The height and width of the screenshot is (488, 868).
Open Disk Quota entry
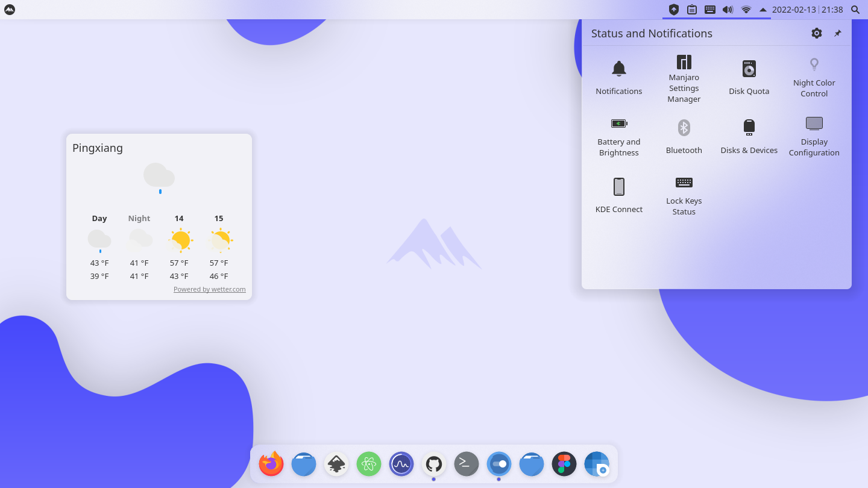749,77
